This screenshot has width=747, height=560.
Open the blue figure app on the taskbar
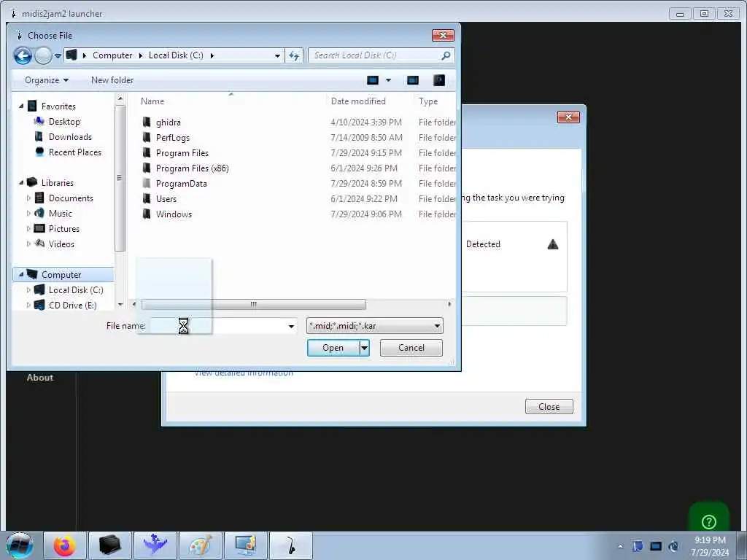tap(155, 545)
